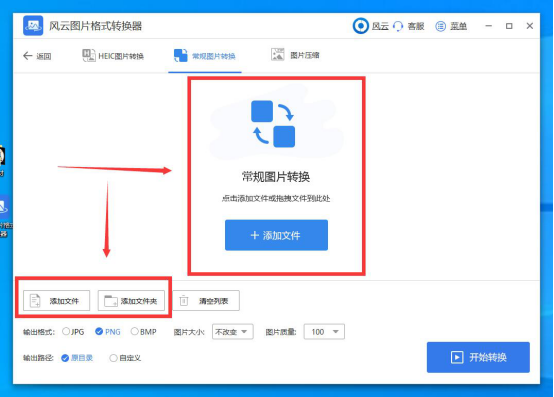Click the HEIC conversion tab icon
554x397 pixels.
(89, 55)
